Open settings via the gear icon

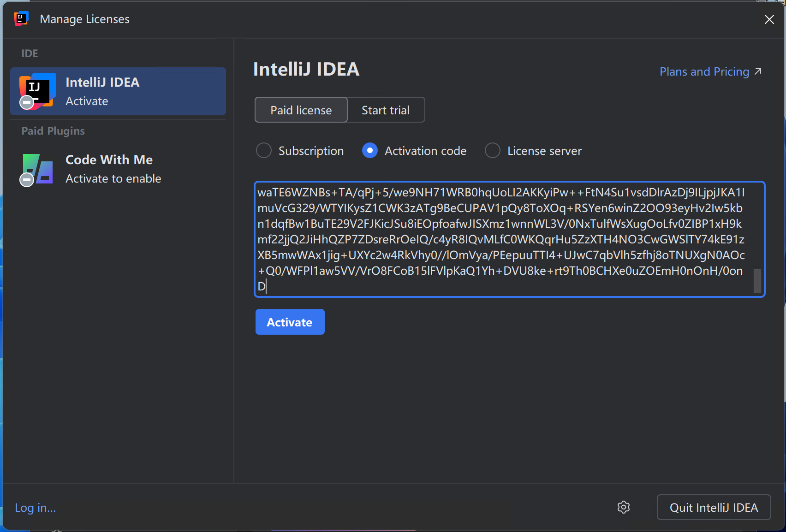pyautogui.click(x=624, y=507)
